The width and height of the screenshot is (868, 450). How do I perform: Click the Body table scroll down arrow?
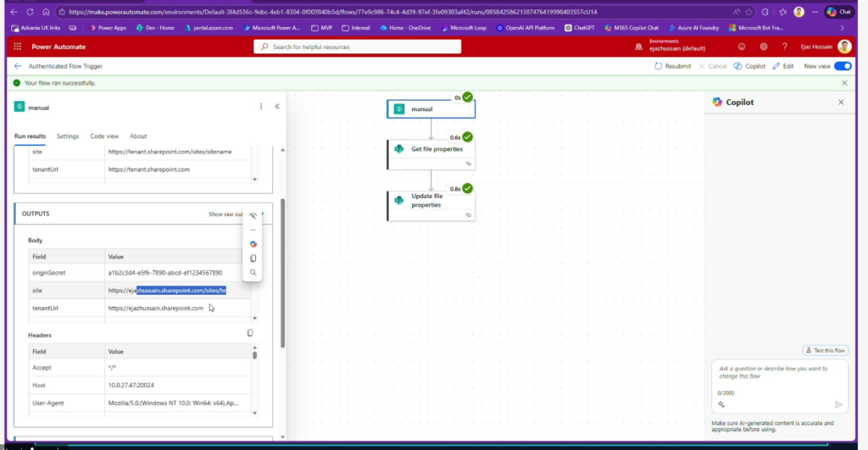coord(254,319)
